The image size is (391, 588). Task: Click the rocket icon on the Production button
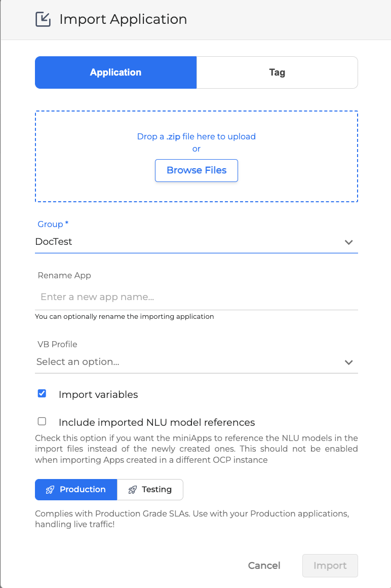pyautogui.click(x=50, y=490)
